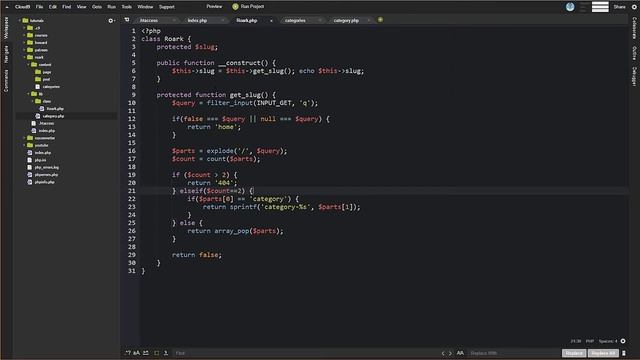Screen dimensions: 640x360
Task: Click the post folder icon
Action: point(38,79)
